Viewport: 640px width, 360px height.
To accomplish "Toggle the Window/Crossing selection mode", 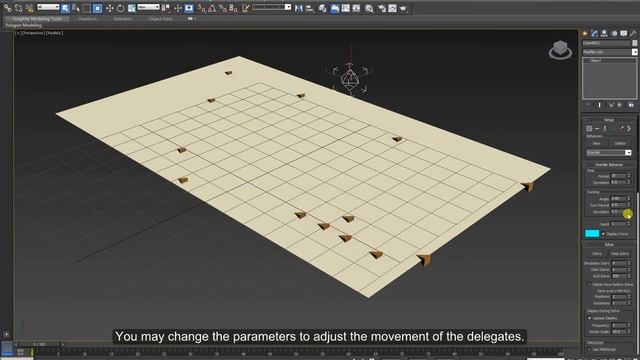I will tap(97, 8).
